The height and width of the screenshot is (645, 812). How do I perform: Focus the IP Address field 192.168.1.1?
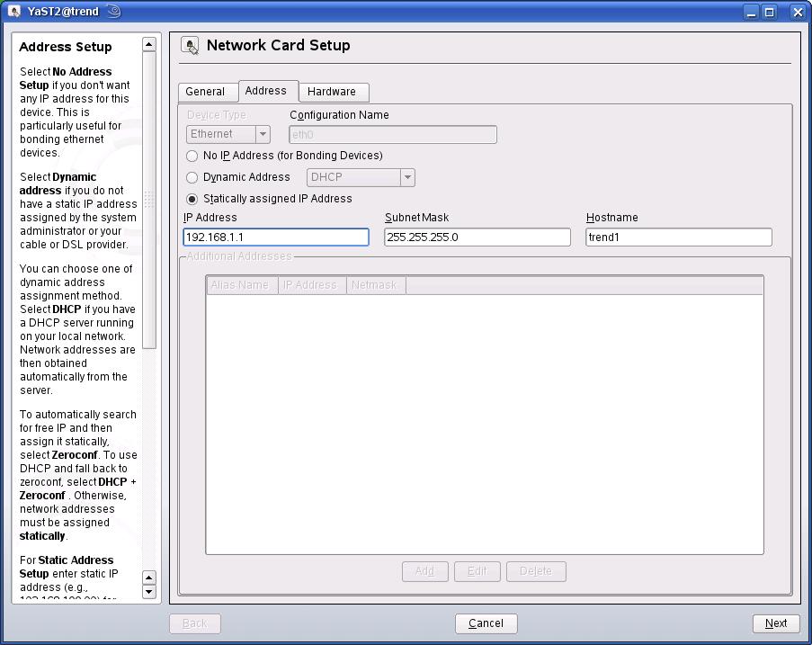(276, 237)
